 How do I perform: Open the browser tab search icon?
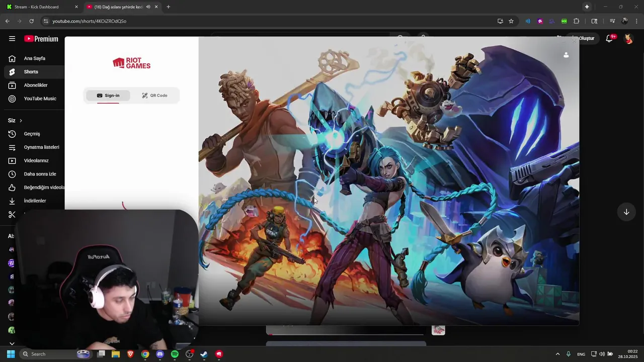pos(594,21)
